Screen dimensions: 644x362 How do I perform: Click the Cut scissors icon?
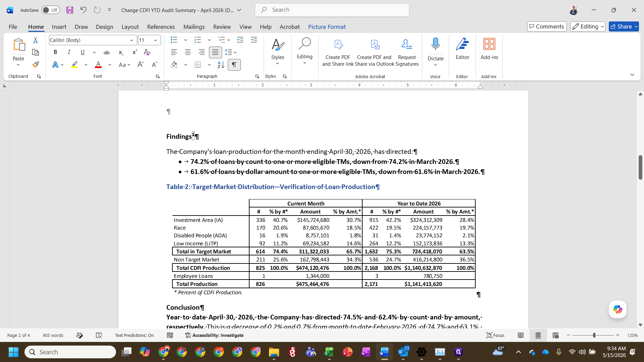pos(36,40)
